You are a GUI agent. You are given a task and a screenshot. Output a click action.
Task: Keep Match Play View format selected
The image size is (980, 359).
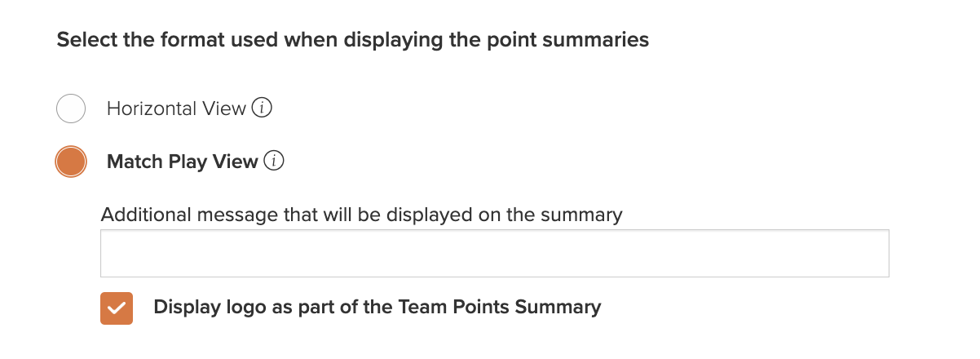click(71, 162)
